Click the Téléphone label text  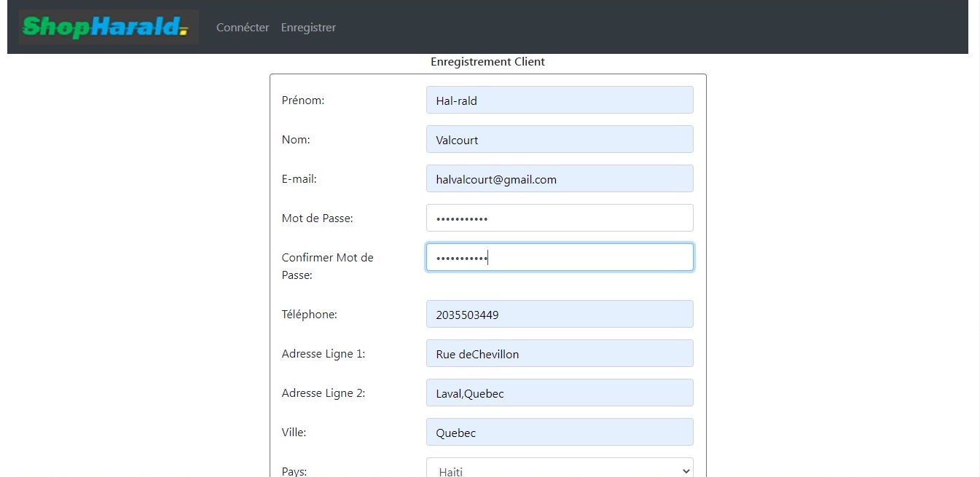[309, 315]
